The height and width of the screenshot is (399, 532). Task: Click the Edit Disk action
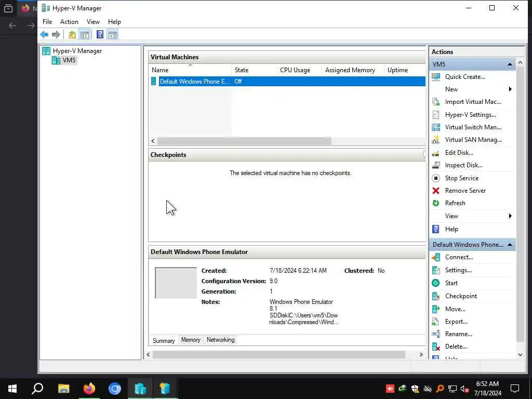point(459,153)
